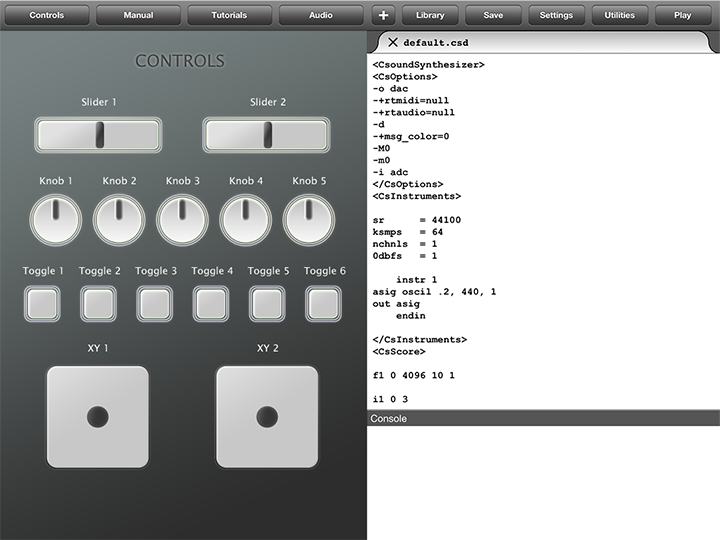Open the Library menu
The image size is (720, 540).
pyautogui.click(x=430, y=15)
